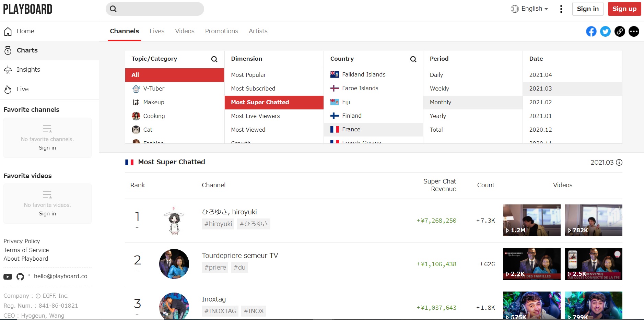Screen dimensions: 644x320
Task: Open more share options black dots icon
Action: 634,32
